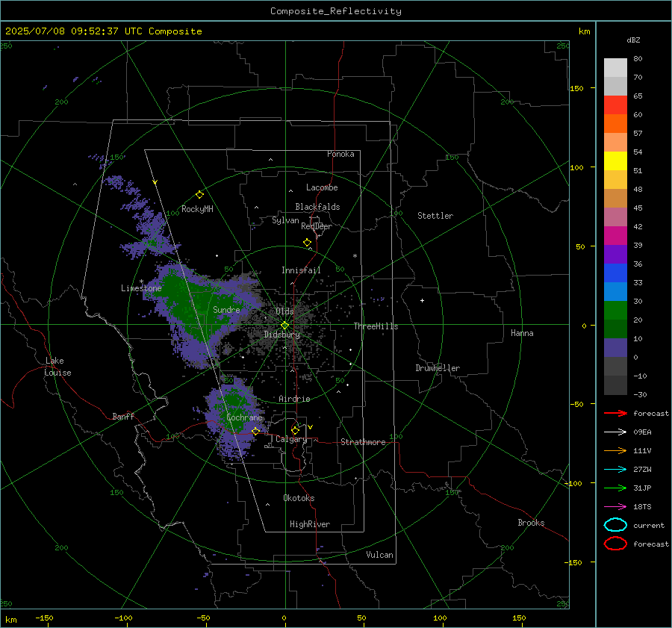This screenshot has height=628, width=672.
Task: Pick the cyan 27ZW arrow in legend
Action: point(615,470)
